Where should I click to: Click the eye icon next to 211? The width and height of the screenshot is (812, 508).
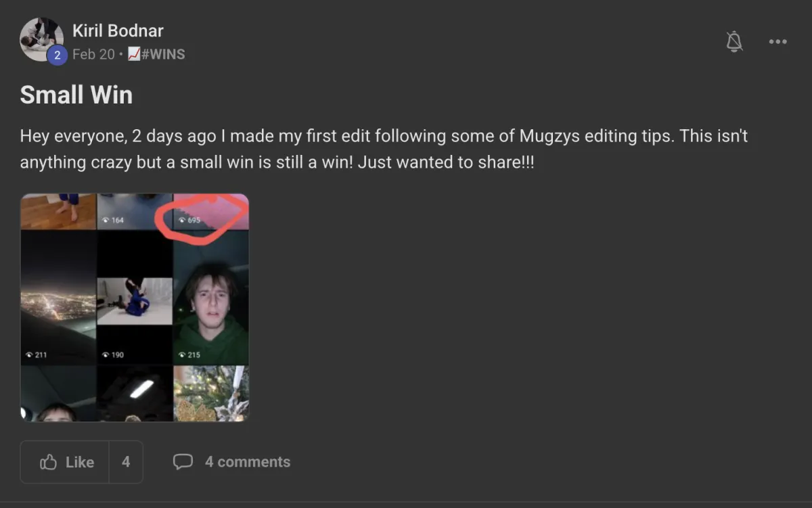coord(29,354)
